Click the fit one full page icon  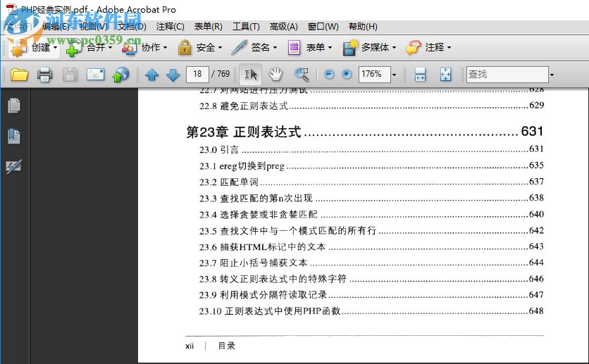pyautogui.click(x=445, y=75)
